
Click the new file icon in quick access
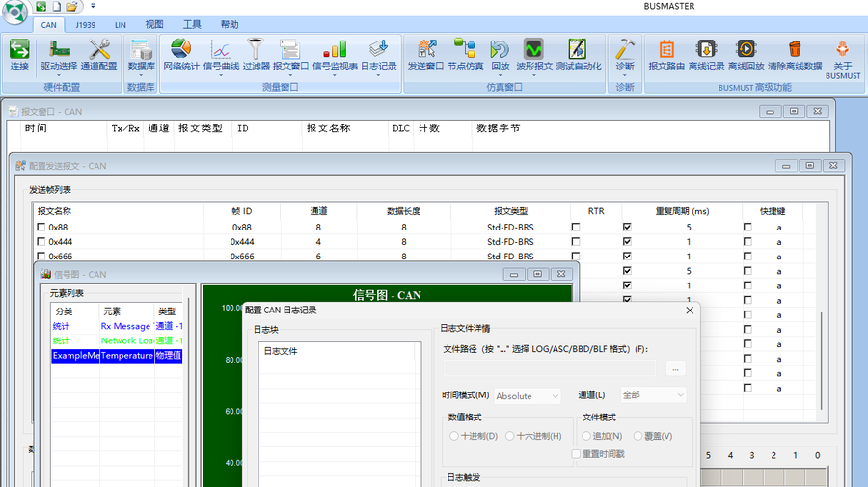tap(57, 6)
